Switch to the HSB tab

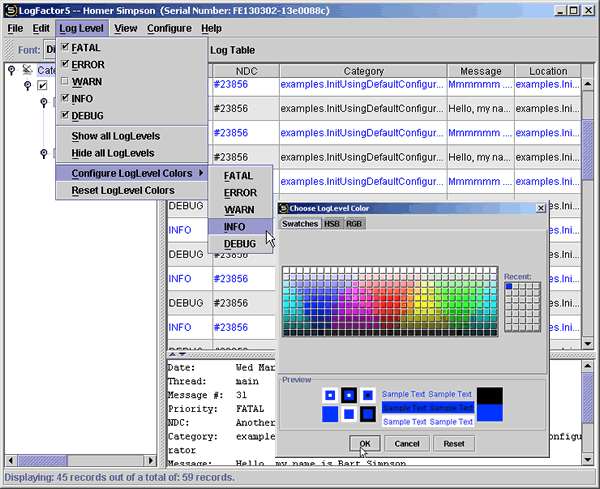coord(331,224)
